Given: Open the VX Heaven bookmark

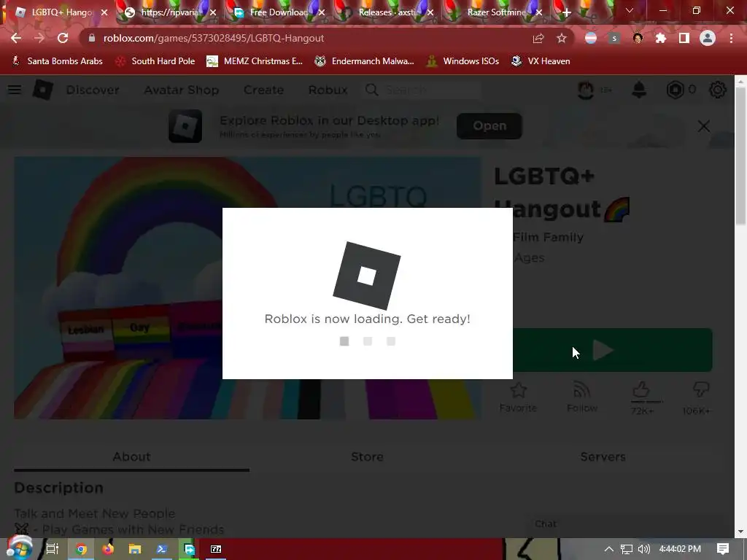Looking at the screenshot, I should point(541,61).
